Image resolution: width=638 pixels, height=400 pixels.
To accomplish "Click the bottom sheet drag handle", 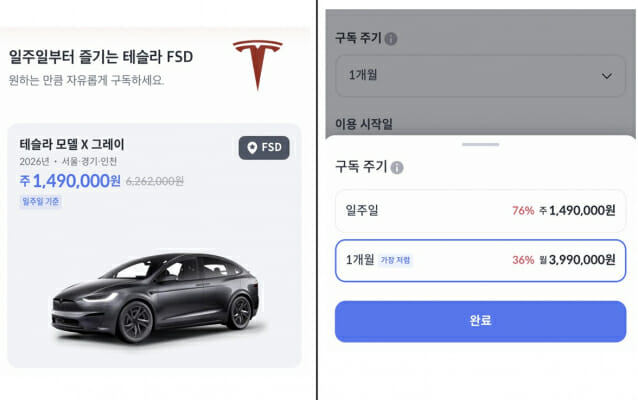I will coord(480,145).
